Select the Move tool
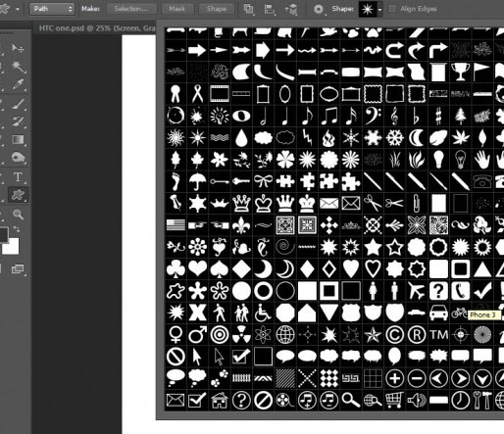The image size is (504, 434). point(18,49)
